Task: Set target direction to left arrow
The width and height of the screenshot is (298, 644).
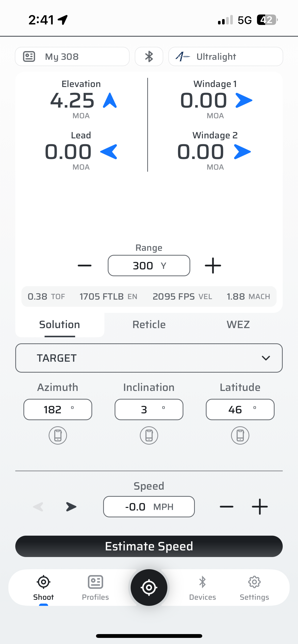Action: click(38, 507)
